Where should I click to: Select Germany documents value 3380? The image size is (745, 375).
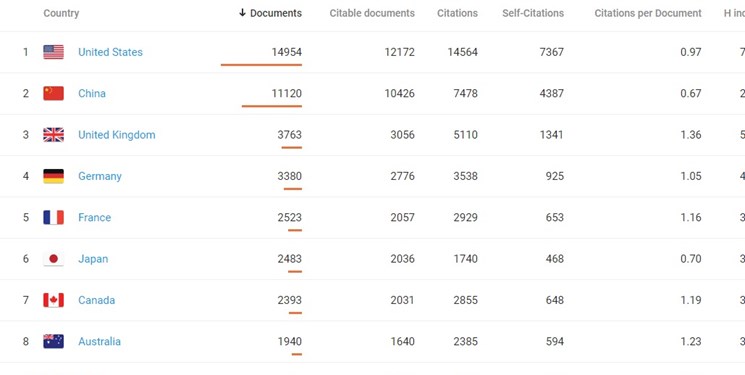click(290, 176)
